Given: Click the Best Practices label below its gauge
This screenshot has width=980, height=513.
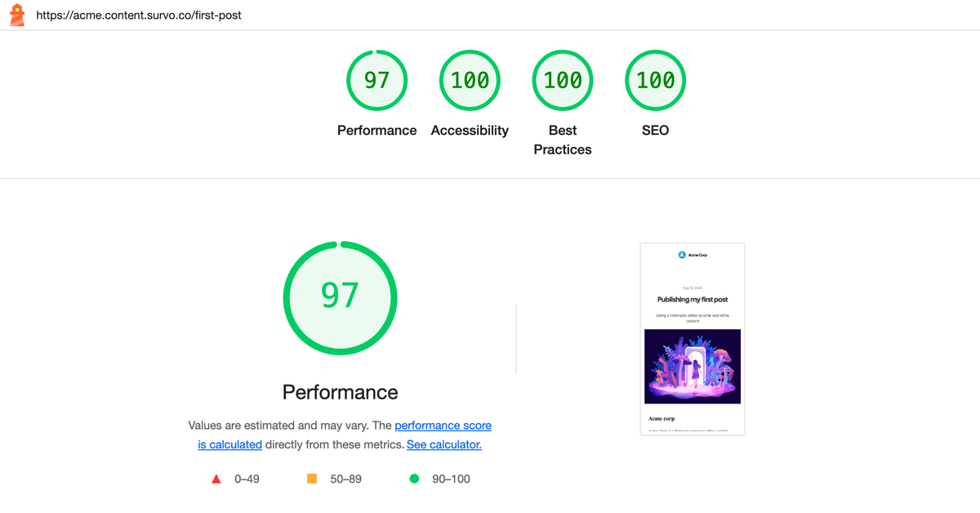Looking at the screenshot, I should (x=563, y=140).
